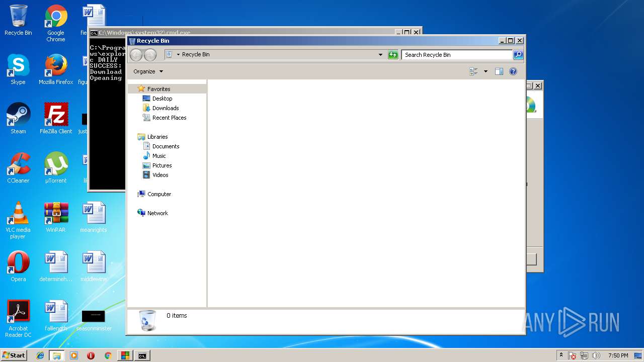This screenshot has width=644, height=362.
Task: Select Favorites in navigation pane
Action: tap(158, 89)
